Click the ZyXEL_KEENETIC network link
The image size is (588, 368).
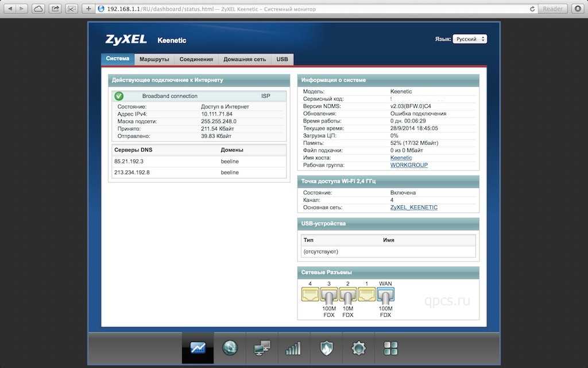[413, 207]
